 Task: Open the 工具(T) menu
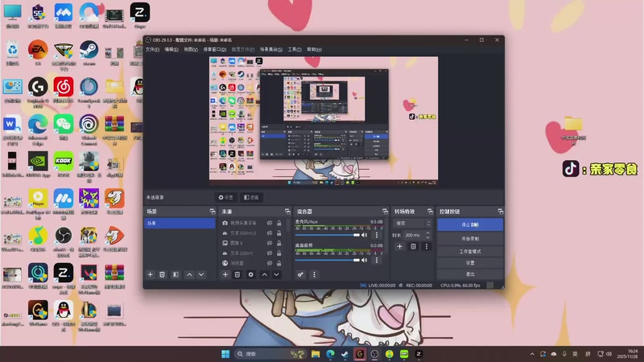[x=295, y=49]
